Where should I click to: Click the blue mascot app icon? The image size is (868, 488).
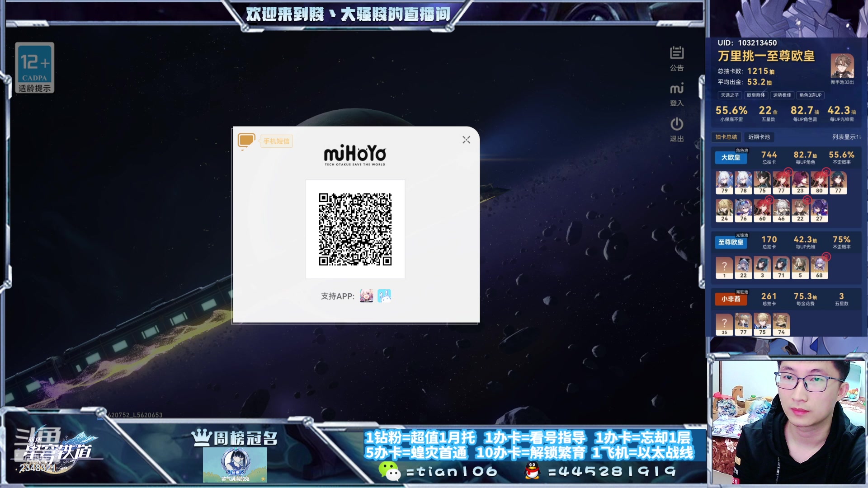coord(384,296)
